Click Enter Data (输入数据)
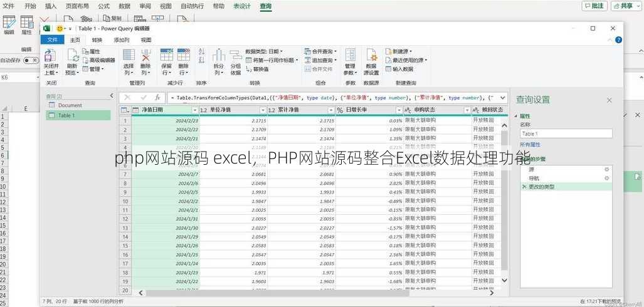Image resolution: width=644 pixels, height=307 pixels. 399,69
